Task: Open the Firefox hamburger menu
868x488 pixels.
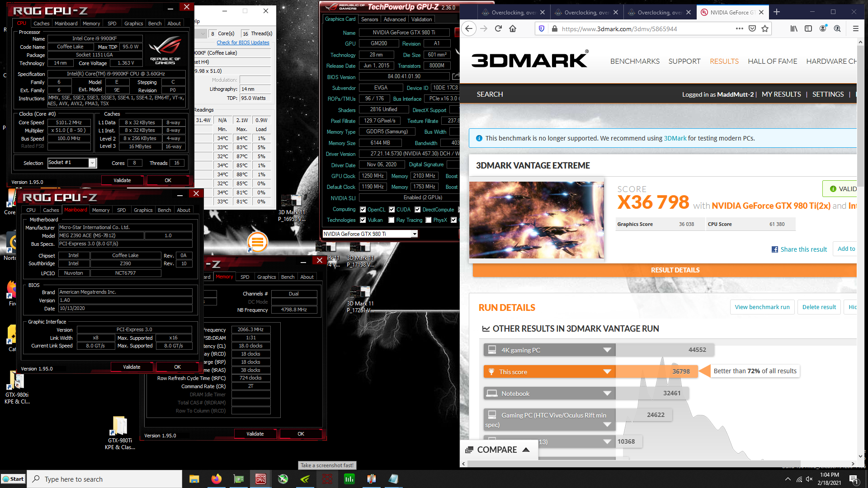Action: [x=855, y=28]
